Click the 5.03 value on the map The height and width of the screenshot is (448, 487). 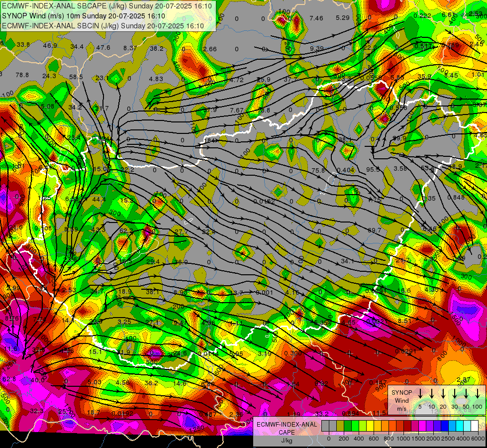(94, 382)
